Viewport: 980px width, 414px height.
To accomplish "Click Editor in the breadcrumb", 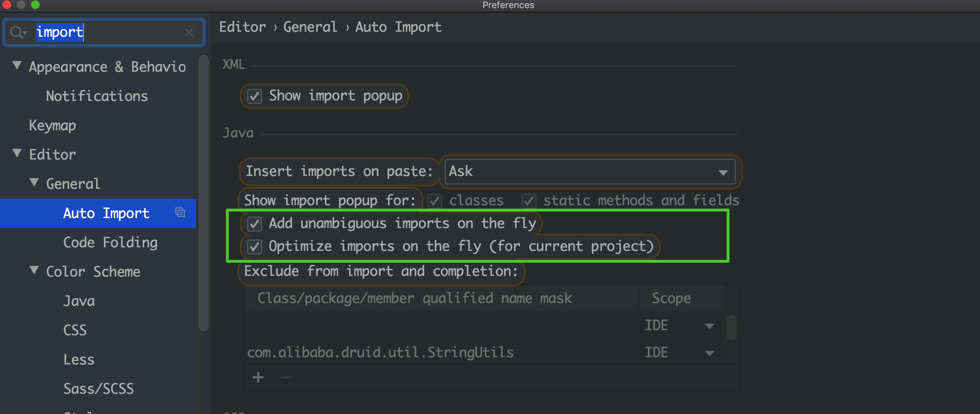I will click(x=242, y=27).
